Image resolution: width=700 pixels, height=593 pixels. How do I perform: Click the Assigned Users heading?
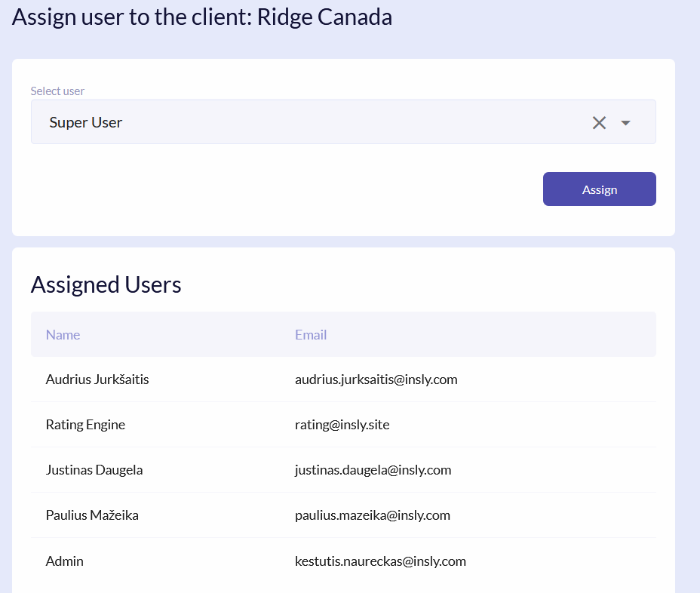106,284
